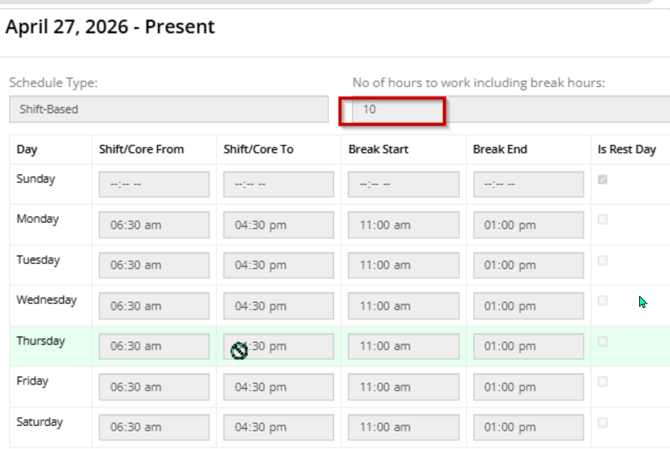Screen dimensions: 670x449
Task: Click Friday's Shift/Core To time field
Action: [x=278, y=387]
